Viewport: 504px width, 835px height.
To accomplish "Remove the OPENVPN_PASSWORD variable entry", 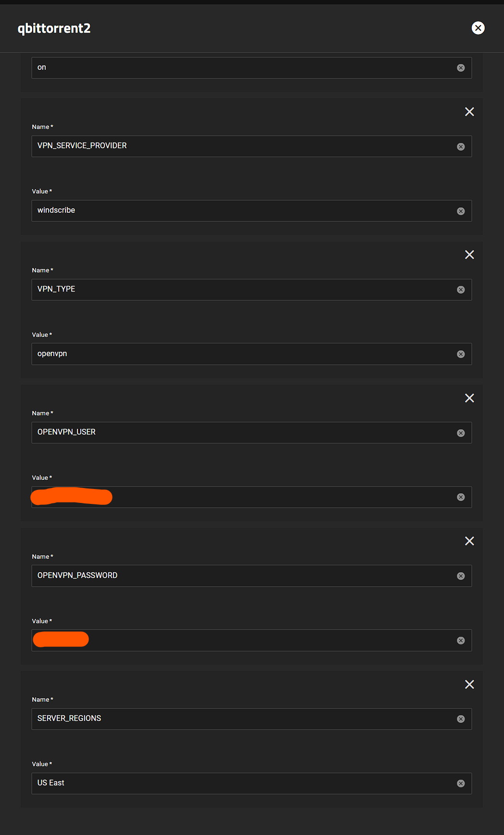I will [x=469, y=541].
